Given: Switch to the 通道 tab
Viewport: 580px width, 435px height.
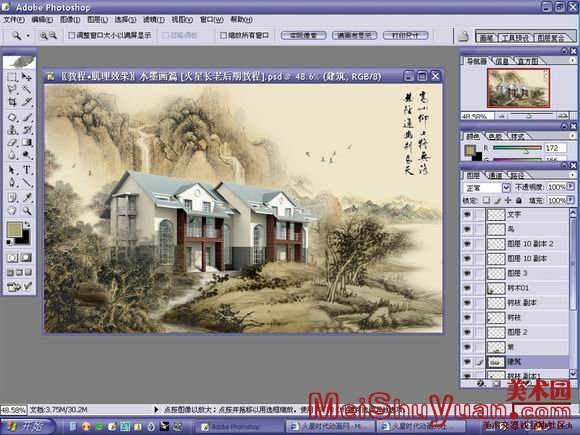Looking at the screenshot, I should coord(496,176).
